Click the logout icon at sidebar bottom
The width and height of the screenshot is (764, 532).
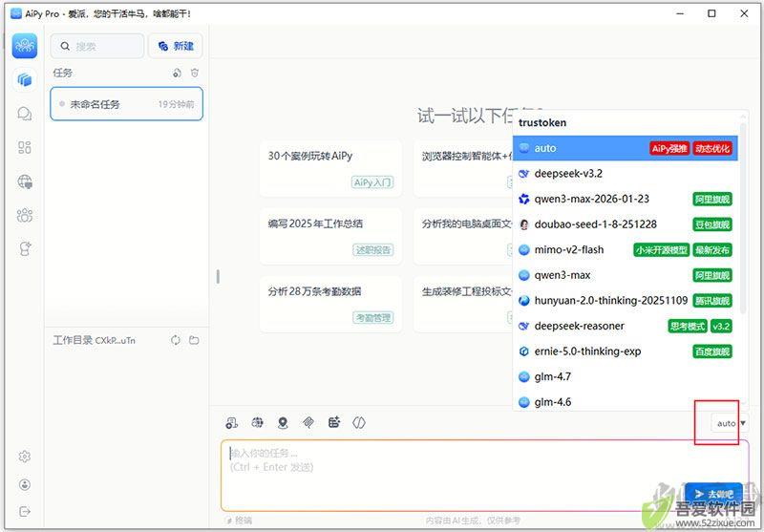tap(25, 511)
